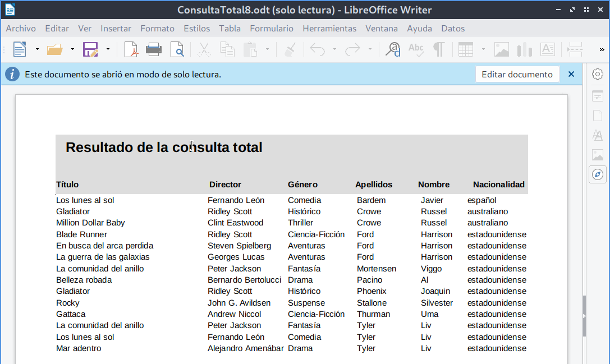Show hidden toolbar items via chevron
This screenshot has width=610, height=364.
602,49
